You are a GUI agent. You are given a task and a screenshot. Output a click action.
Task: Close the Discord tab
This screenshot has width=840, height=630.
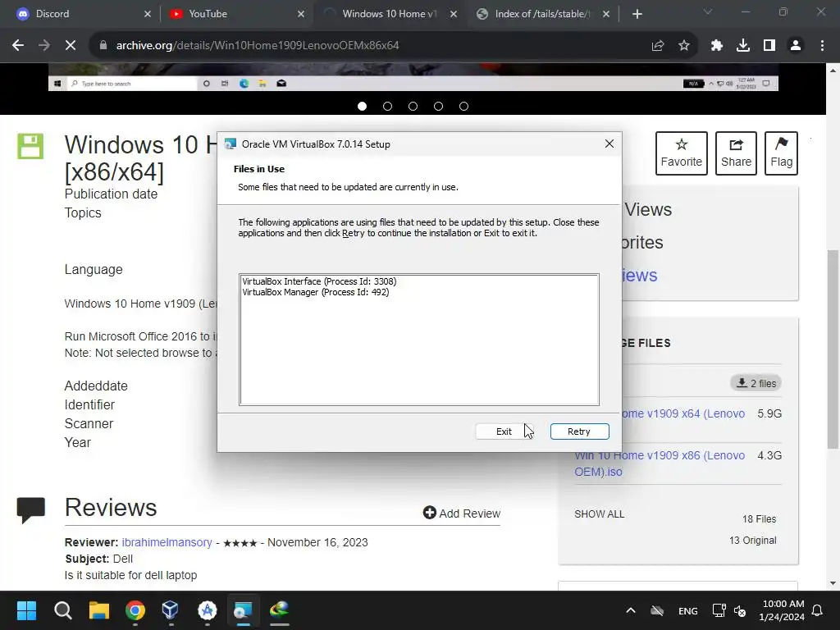click(148, 14)
